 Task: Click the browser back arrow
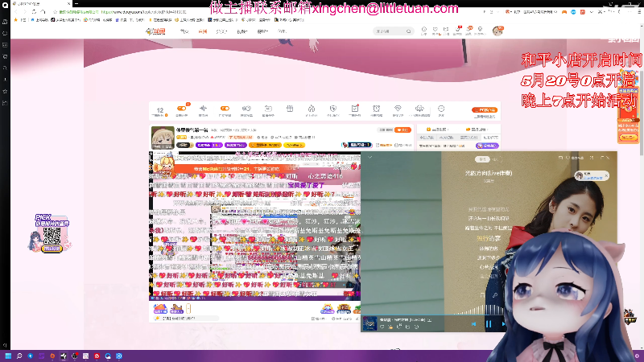(16, 12)
